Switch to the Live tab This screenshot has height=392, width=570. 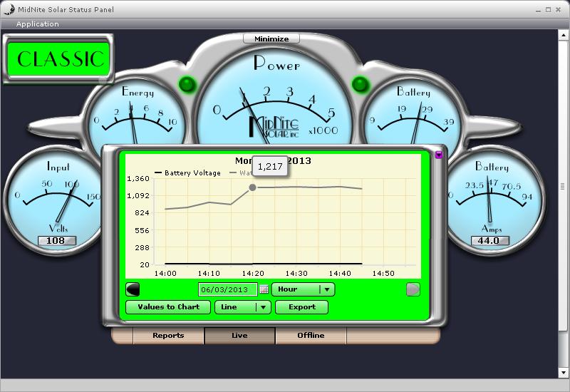click(239, 335)
